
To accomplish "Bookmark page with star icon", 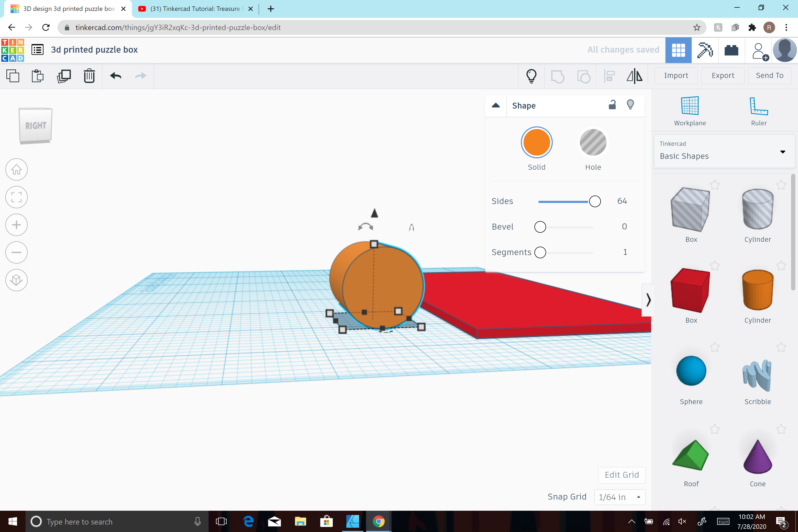I will 697,27.
